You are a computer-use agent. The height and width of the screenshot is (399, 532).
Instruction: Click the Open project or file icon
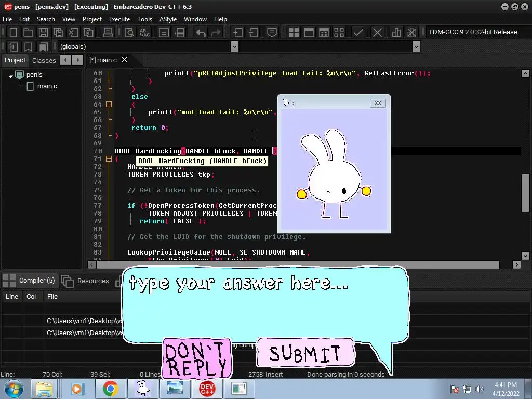pos(28,33)
